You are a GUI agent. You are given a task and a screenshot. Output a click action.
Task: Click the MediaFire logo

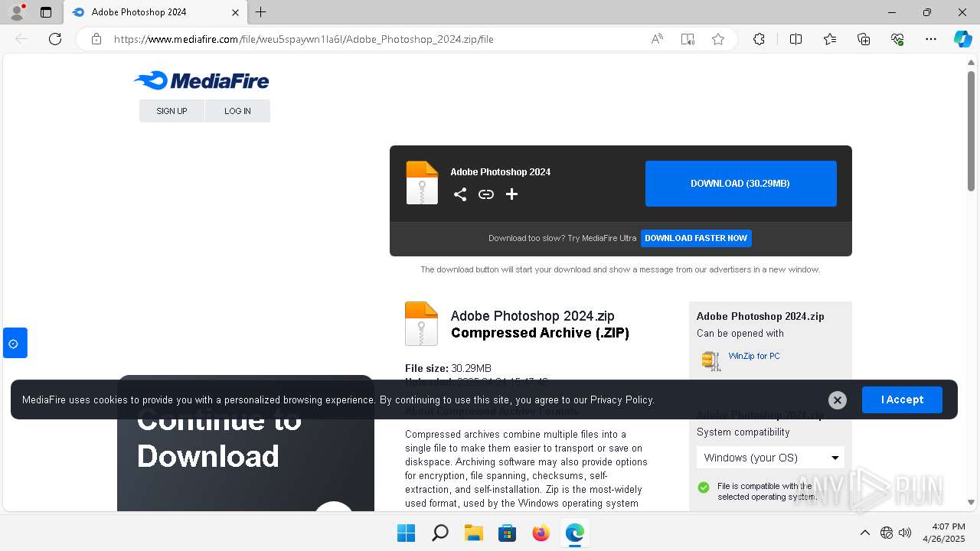[201, 80]
